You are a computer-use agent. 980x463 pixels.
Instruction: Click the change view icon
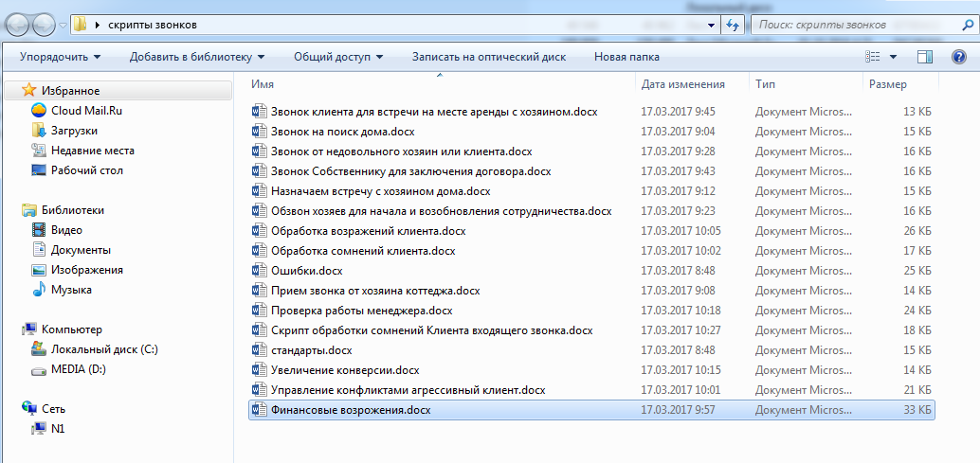pyautogui.click(x=873, y=57)
